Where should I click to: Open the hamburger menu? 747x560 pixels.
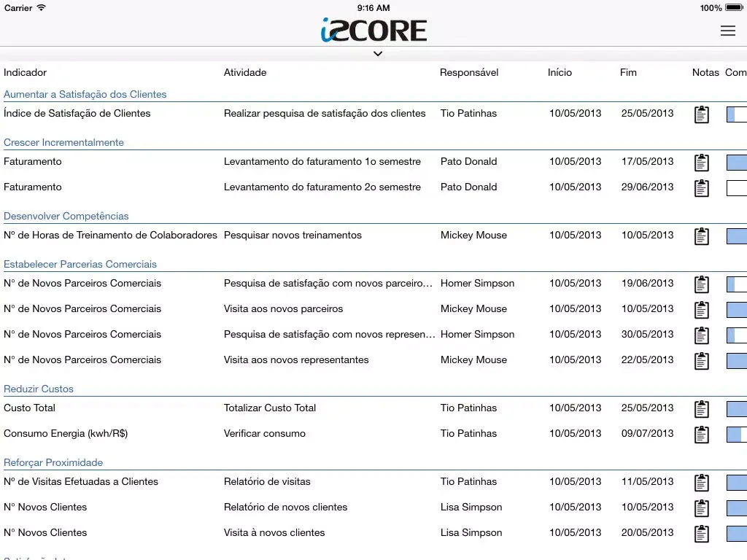727,31
